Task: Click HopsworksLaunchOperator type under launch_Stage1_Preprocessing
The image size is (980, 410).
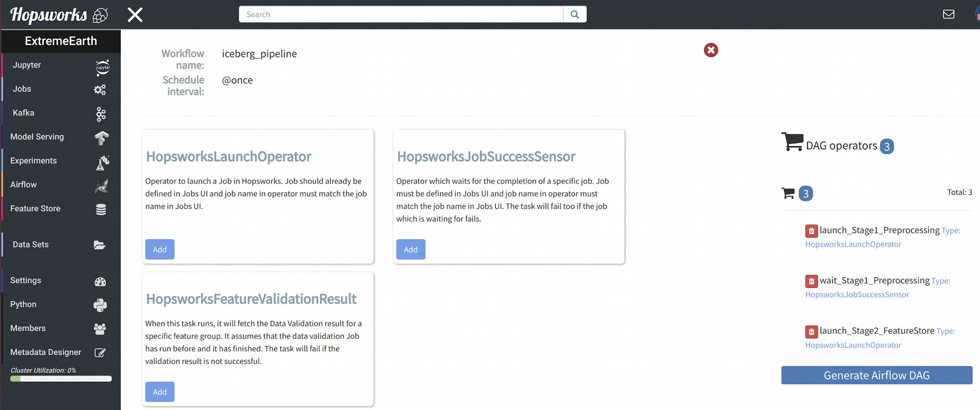Action: (x=853, y=244)
